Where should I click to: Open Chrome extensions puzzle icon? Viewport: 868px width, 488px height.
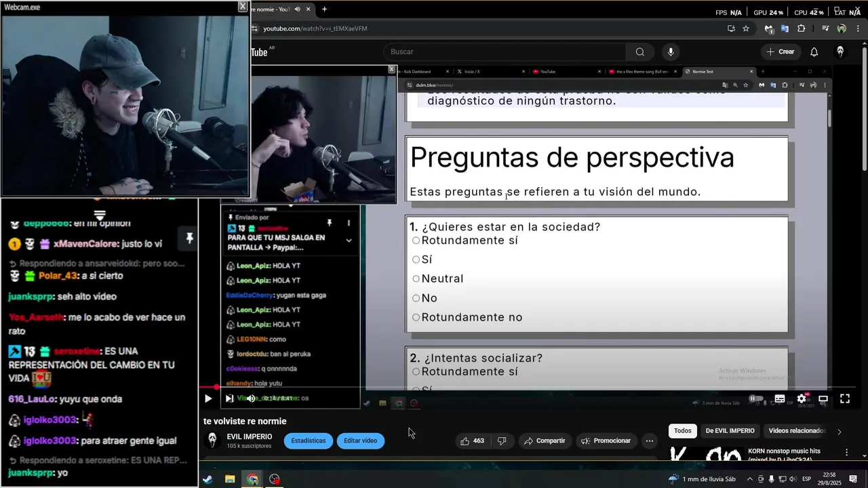(x=802, y=28)
